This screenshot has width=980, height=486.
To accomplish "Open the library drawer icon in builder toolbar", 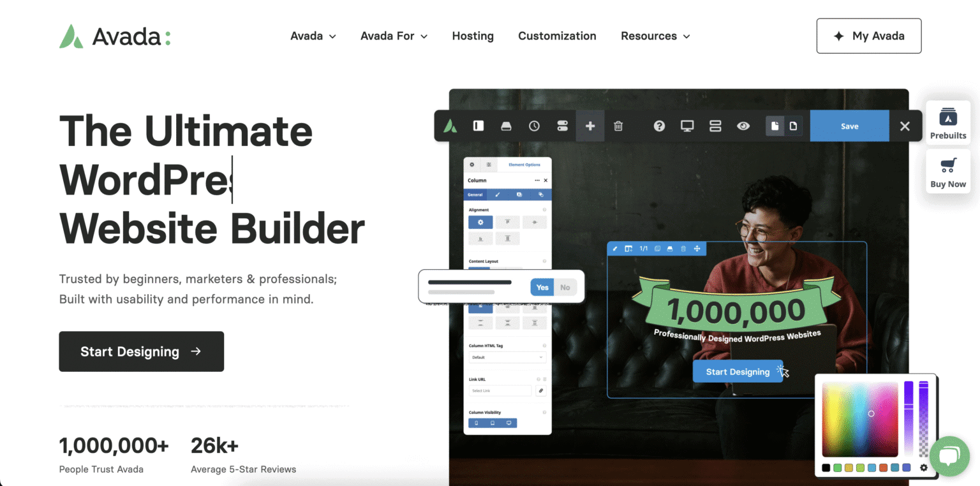I will 506,126.
